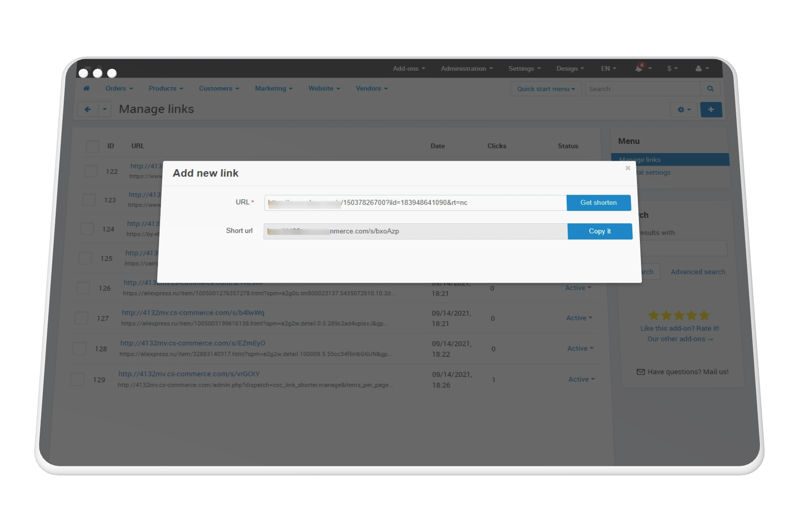Screen dimensions: 799x532
Task: Click the Get shorten button
Action: pos(599,203)
